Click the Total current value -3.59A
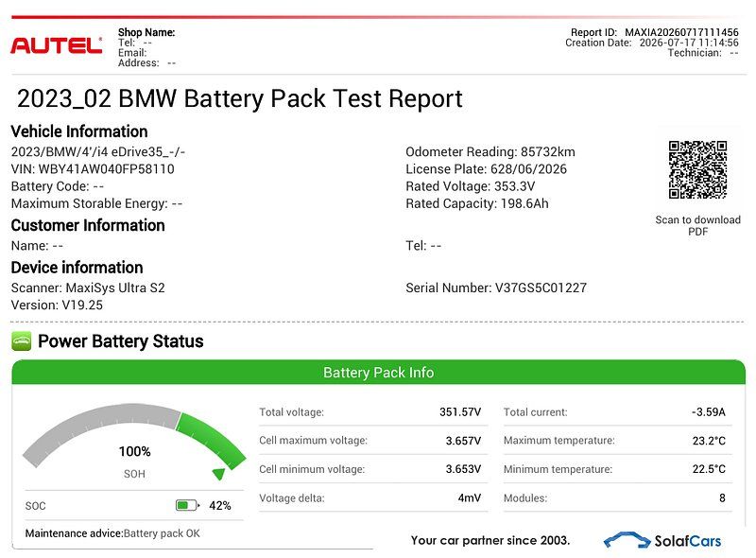This screenshot has height=558, width=756. click(x=708, y=411)
